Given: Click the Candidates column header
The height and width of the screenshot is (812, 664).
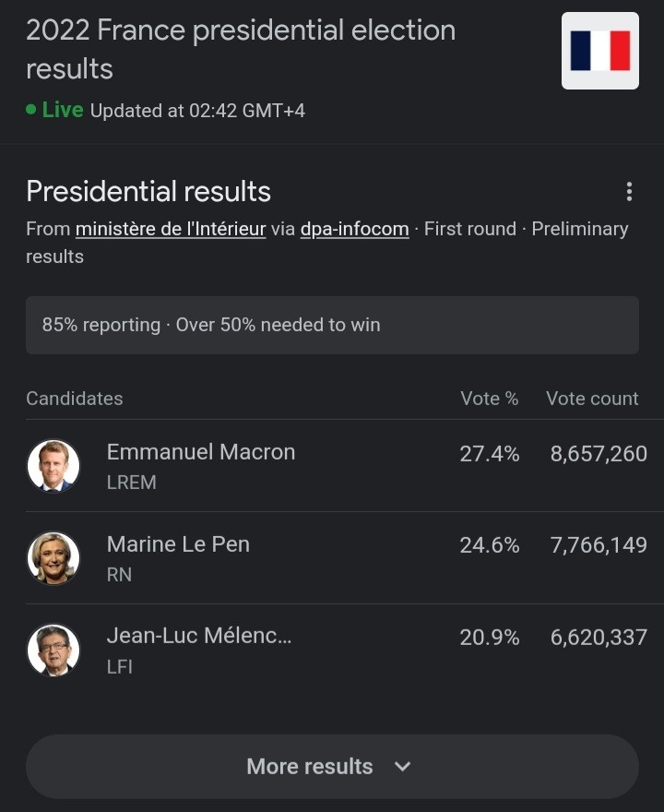Looking at the screenshot, I should (x=75, y=399).
